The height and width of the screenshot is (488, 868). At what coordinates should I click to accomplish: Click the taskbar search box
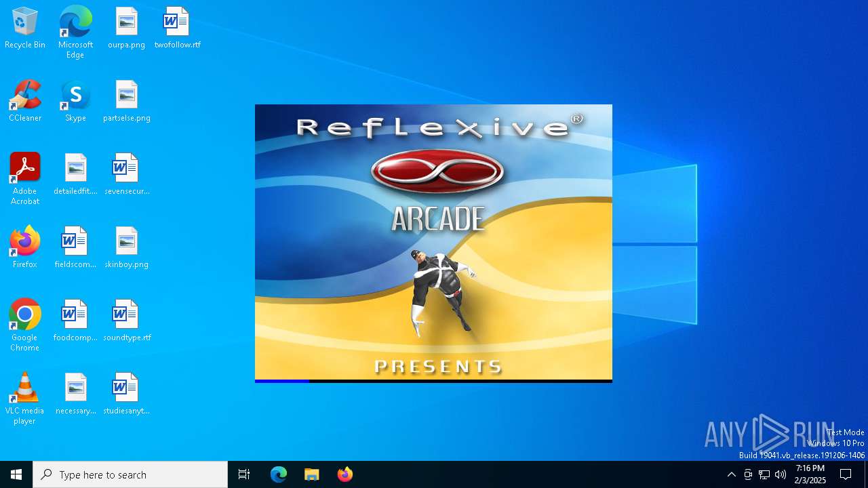click(x=130, y=474)
